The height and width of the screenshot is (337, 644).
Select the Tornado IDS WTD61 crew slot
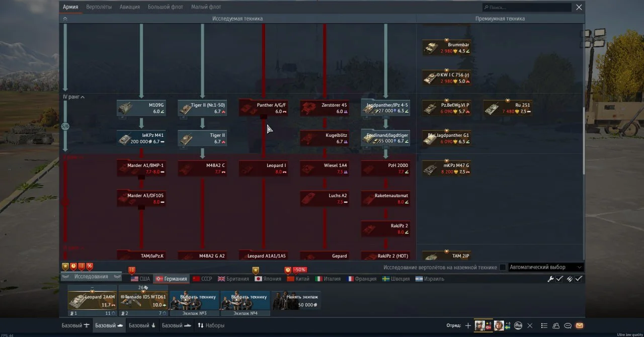click(x=143, y=300)
